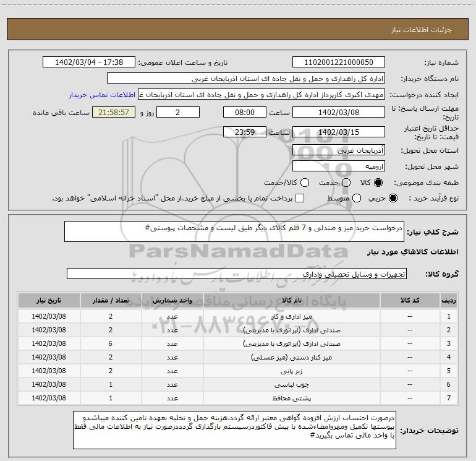Select the خدمت radio button
This screenshot has height=461, width=476.
[346, 183]
